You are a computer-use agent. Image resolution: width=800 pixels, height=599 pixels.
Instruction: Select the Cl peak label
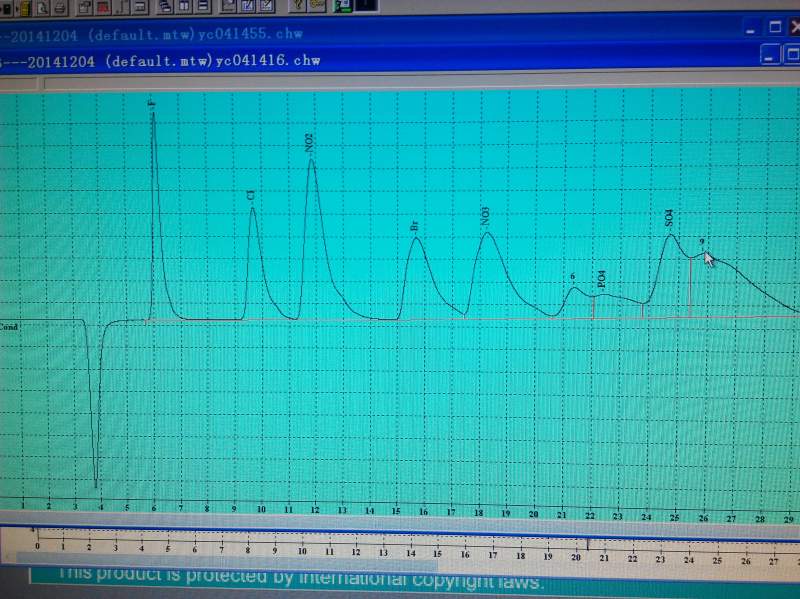pyautogui.click(x=251, y=195)
